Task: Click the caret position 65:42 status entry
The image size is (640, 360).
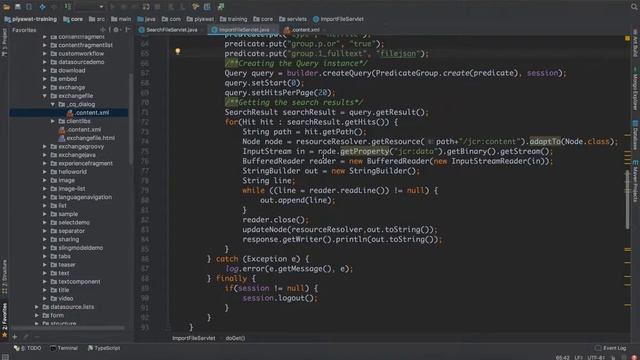Action: pyautogui.click(x=562, y=358)
